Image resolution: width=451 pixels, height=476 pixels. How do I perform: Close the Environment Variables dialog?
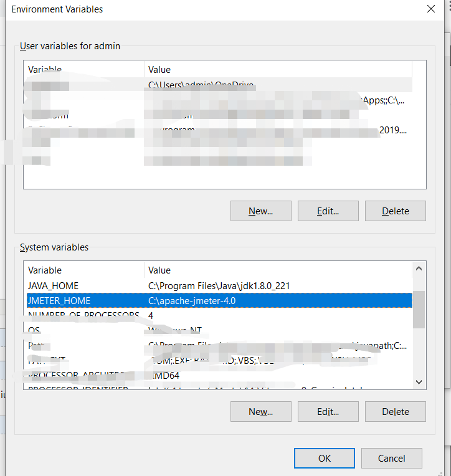click(x=430, y=9)
